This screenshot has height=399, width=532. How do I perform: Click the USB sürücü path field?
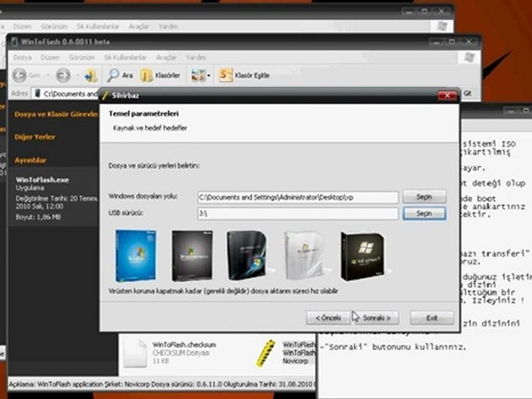point(298,213)
